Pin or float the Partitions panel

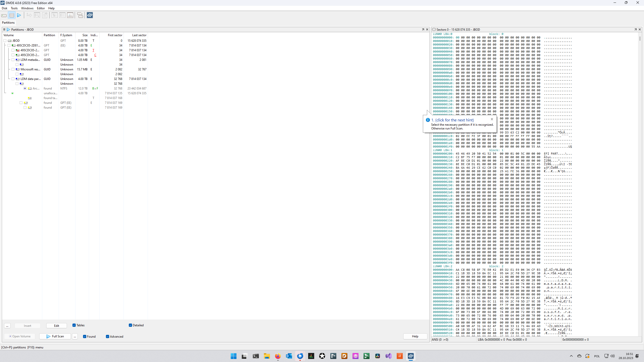point(423,29)
